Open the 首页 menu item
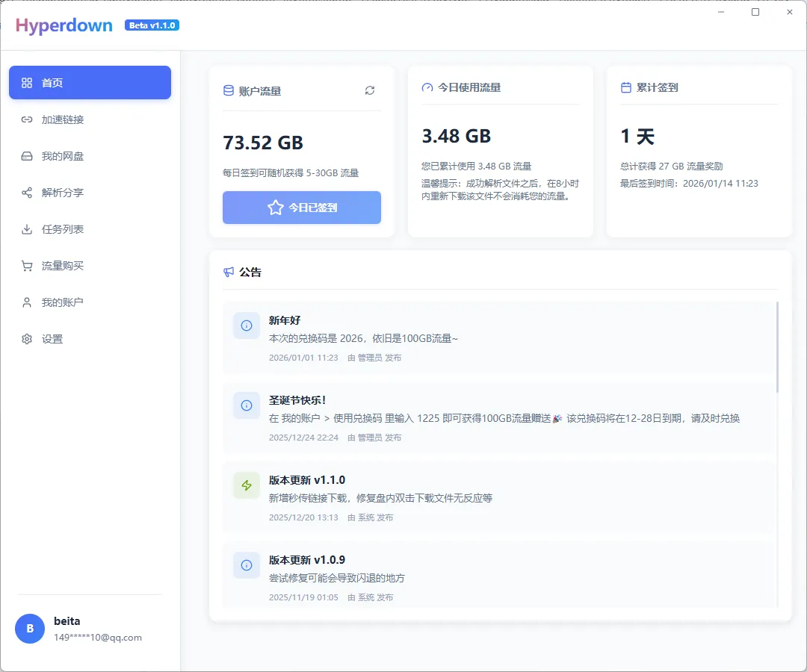This screenshot has width=807, height=672. click(x=90, y=82)
